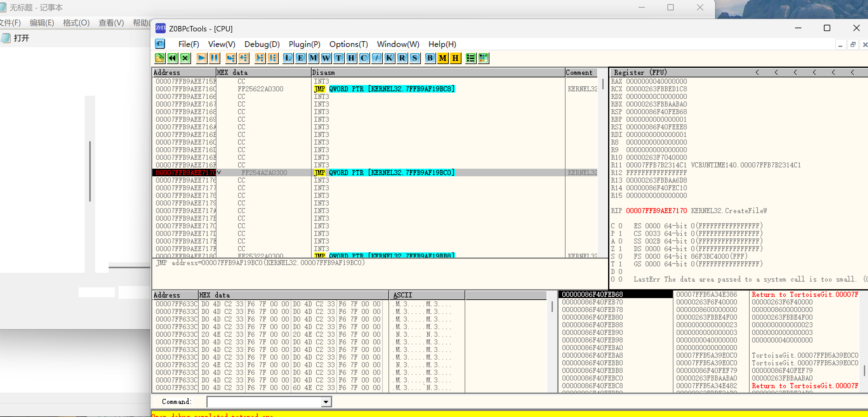Open the Debug(D) menu
The image size is (868, 417).
point(262,44)
